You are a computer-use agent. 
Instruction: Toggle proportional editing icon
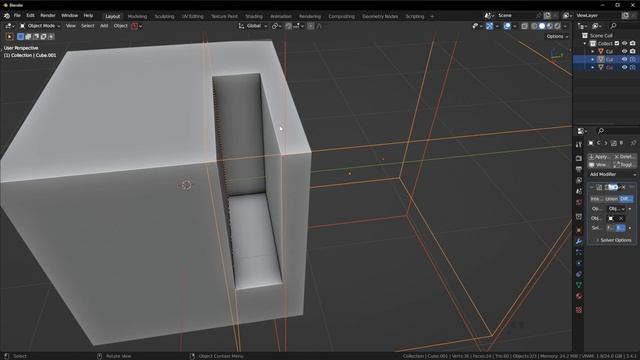(311, 26)
